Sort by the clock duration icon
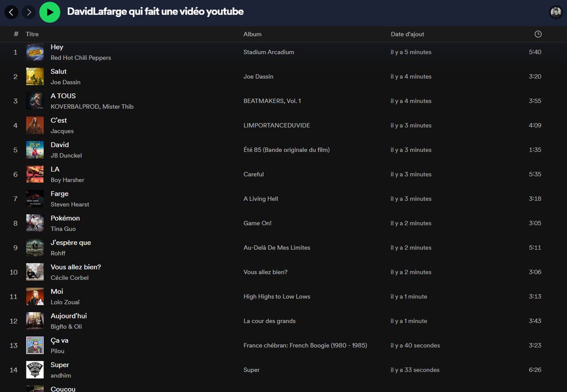The height and width of the screenshot is (392, 567). tap(538, 34)
